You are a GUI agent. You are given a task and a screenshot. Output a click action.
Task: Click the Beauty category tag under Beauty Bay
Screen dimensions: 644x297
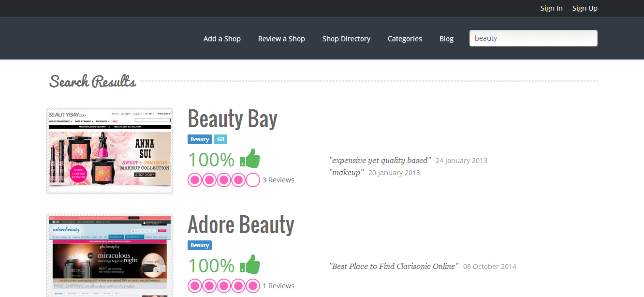(200, 139)
